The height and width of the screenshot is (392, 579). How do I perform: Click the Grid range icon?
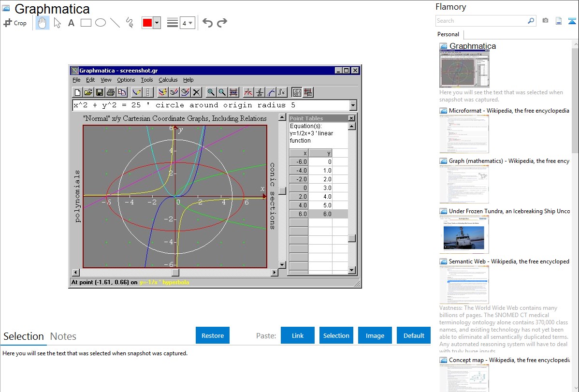click(233, 92)
